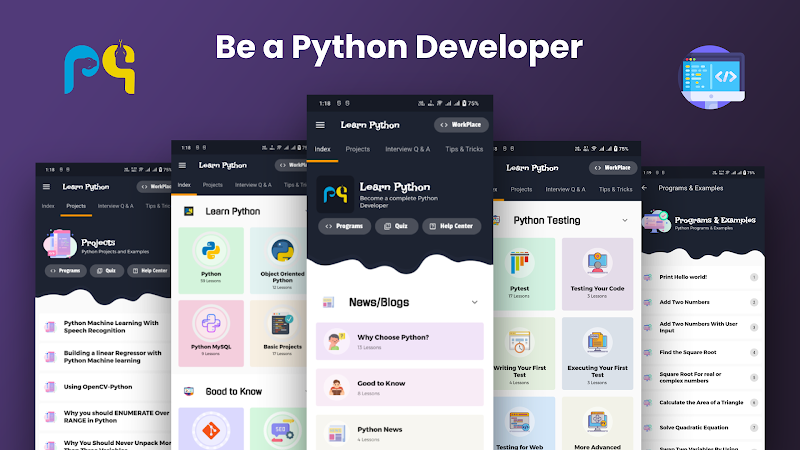Open the Object Oriented Python card
Screen dimensions: 800x450
pos(279,260)
